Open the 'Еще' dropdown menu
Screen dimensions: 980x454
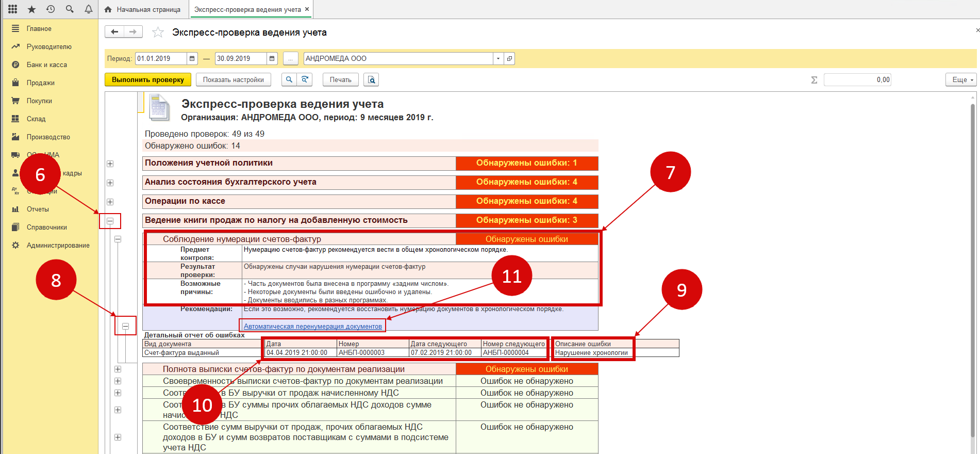coord(961,79)
